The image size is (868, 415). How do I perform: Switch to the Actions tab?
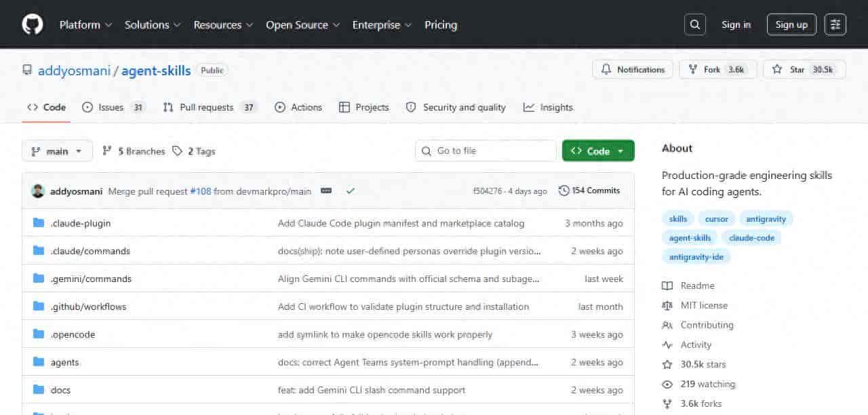(x=298, y=107)
